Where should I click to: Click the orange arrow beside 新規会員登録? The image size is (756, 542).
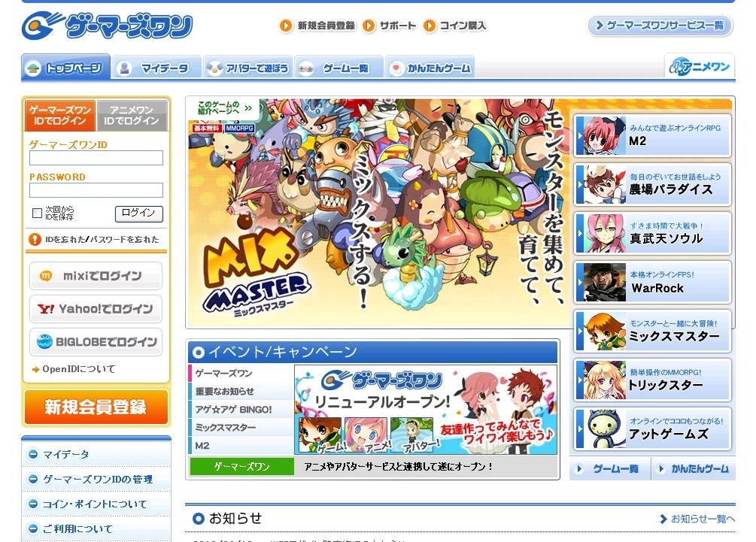pos(285,26)
